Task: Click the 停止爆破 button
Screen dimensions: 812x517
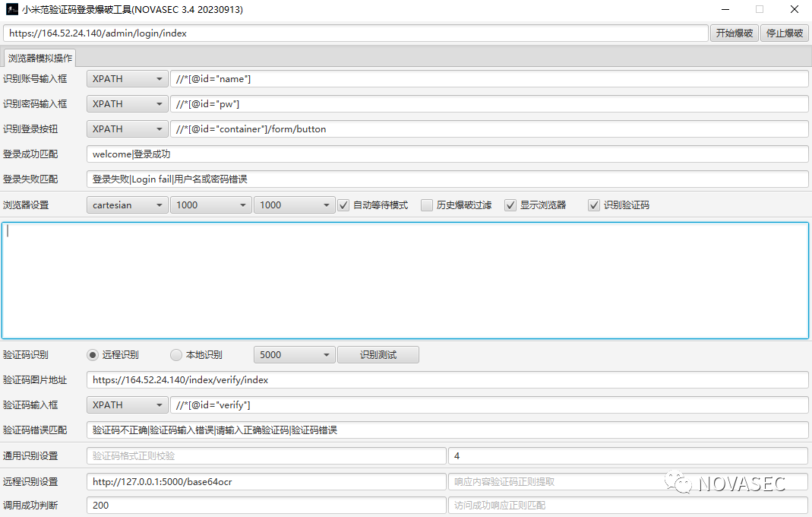Action: tap(784, 33)
